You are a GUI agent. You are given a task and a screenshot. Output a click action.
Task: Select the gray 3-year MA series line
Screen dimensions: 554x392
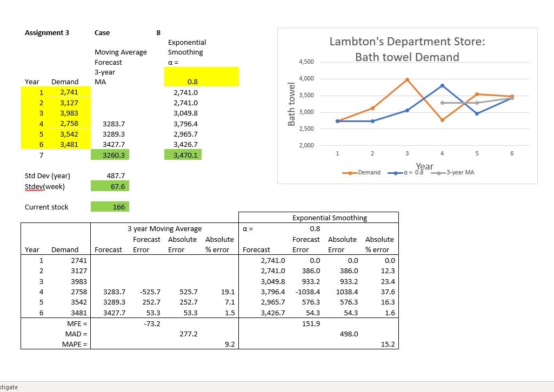[459, 103]
